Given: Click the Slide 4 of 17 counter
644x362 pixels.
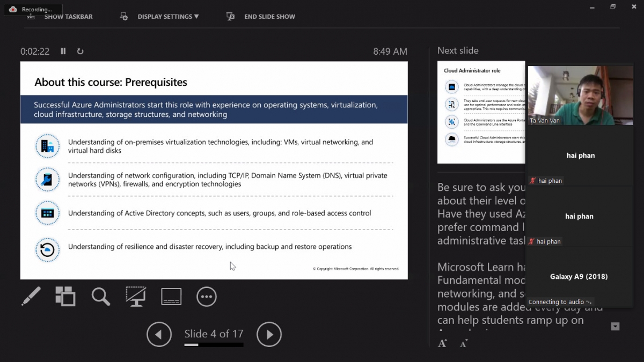Looking at the screenshot, I should 214,334.
